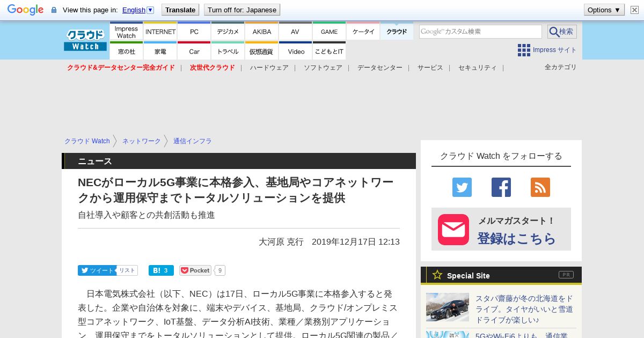The image size is (644, 338).
Task: Click 登録はこちら newsletter signup
Action: [x=516, y=238]
